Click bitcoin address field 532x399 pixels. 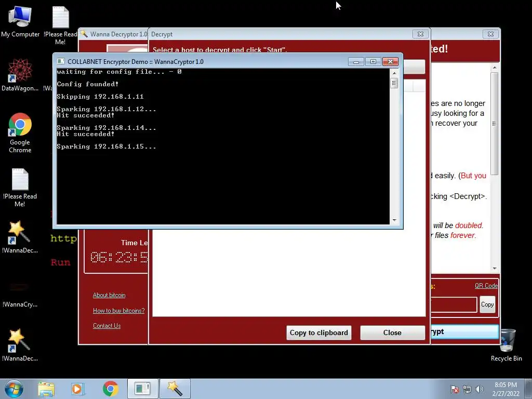click(453, 304)
